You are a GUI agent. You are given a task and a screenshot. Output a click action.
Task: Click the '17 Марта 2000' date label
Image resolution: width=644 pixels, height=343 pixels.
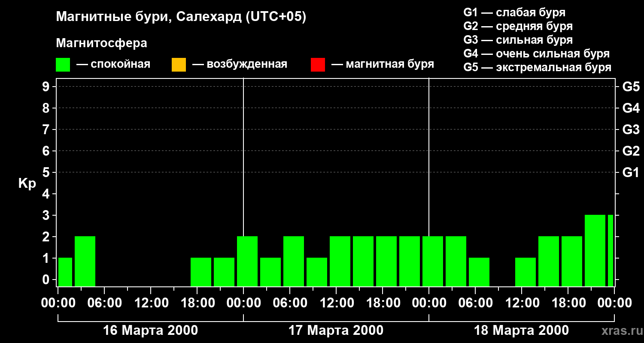pyautogui.click(x=336, y=331)
